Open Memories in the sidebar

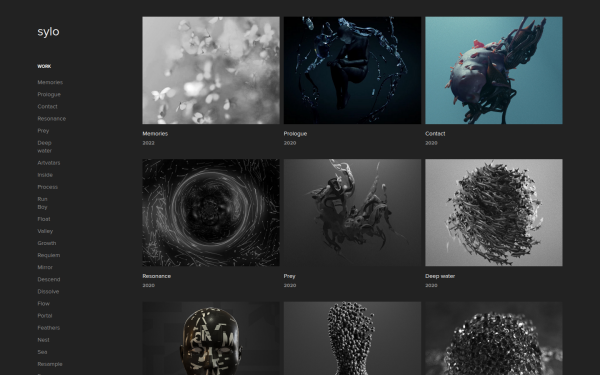50,82
